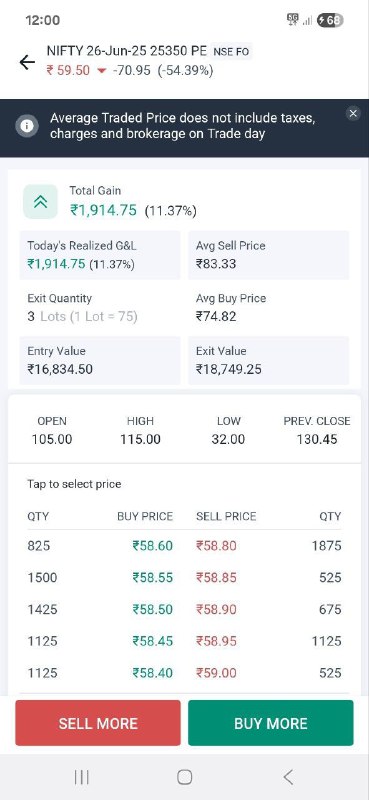Tap the BUY MORE button
Screen dimensions: 369x800
click(x=270, y=723)
